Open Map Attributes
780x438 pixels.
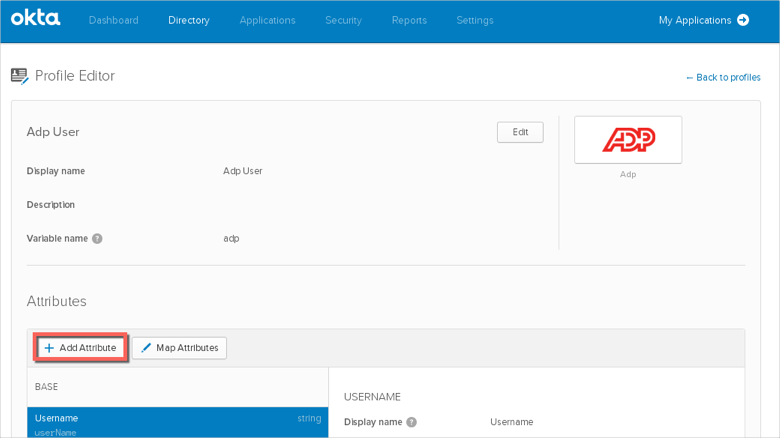180,348
